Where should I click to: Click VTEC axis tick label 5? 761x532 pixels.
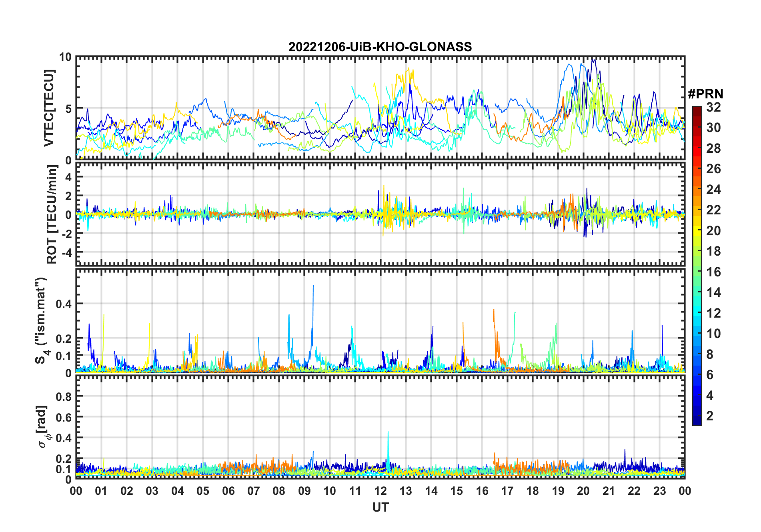(x=68, y=109)
